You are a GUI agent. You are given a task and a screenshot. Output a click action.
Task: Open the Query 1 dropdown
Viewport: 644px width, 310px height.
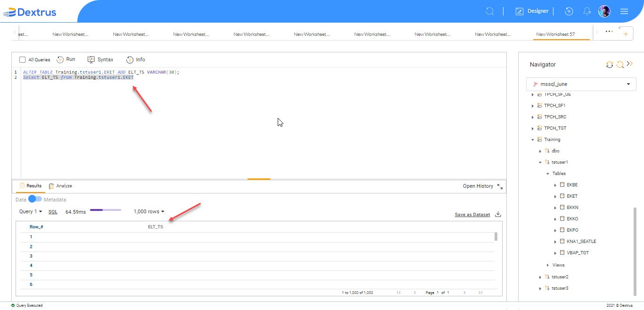(x=31, y=212)
